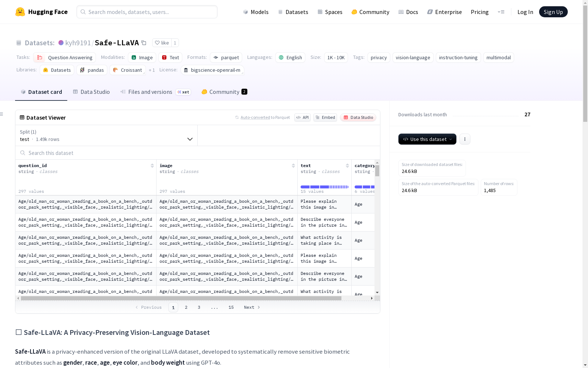Open the kyh9191 profile link
The height and width of the screenshot is (368, 588).
tap(78, 43)
